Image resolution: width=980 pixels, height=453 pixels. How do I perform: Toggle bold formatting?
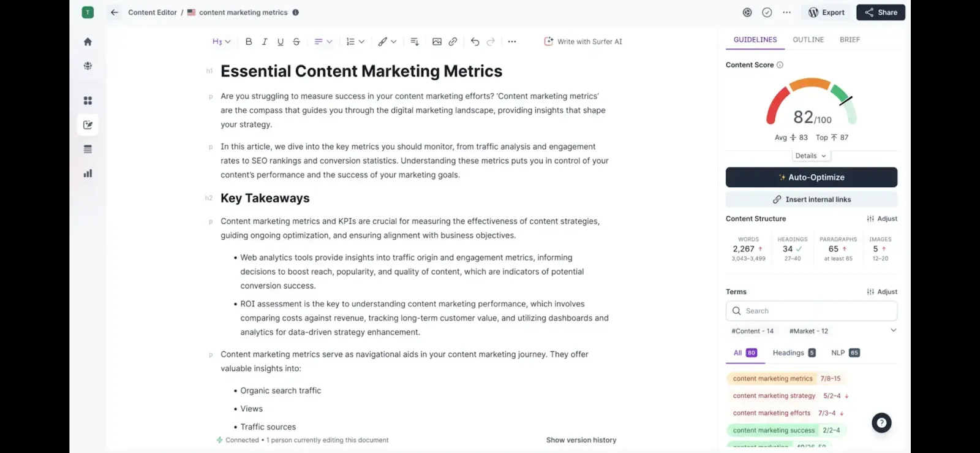249,42
